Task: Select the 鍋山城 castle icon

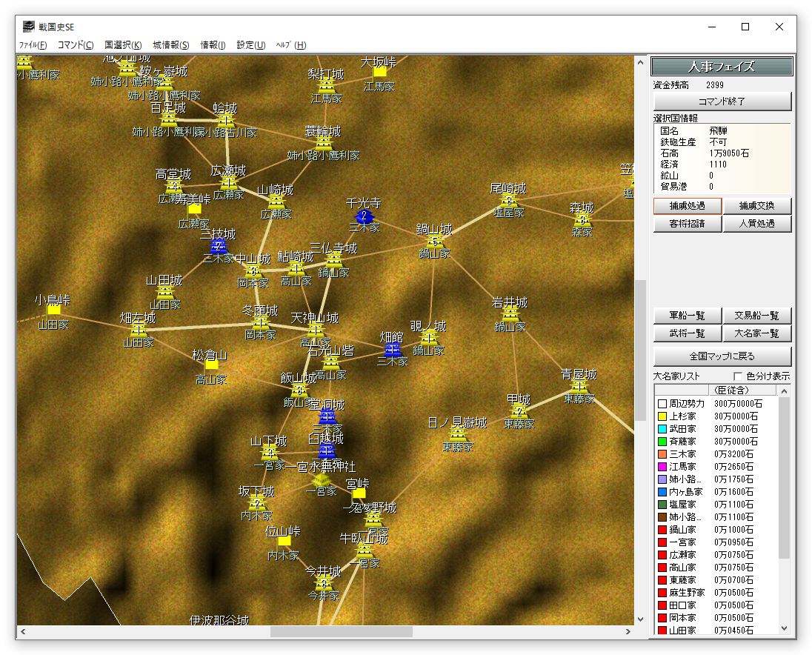Action: [x=434, y=242]
